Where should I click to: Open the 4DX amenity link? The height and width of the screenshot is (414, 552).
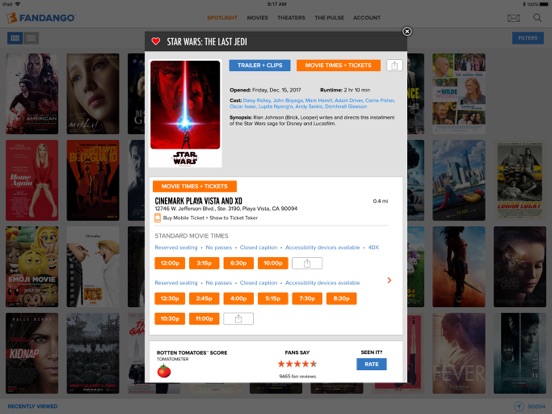point(374,247)
